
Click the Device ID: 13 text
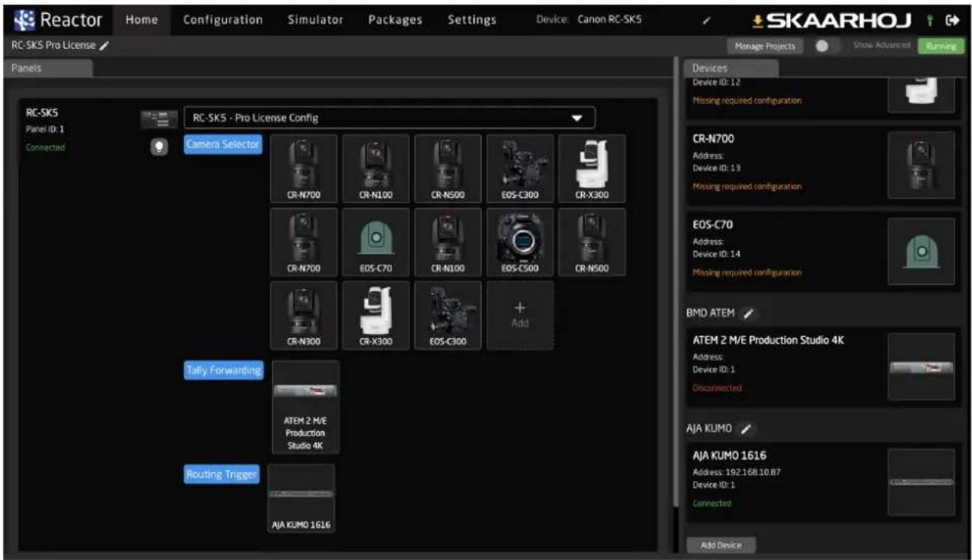coord(717,167)
